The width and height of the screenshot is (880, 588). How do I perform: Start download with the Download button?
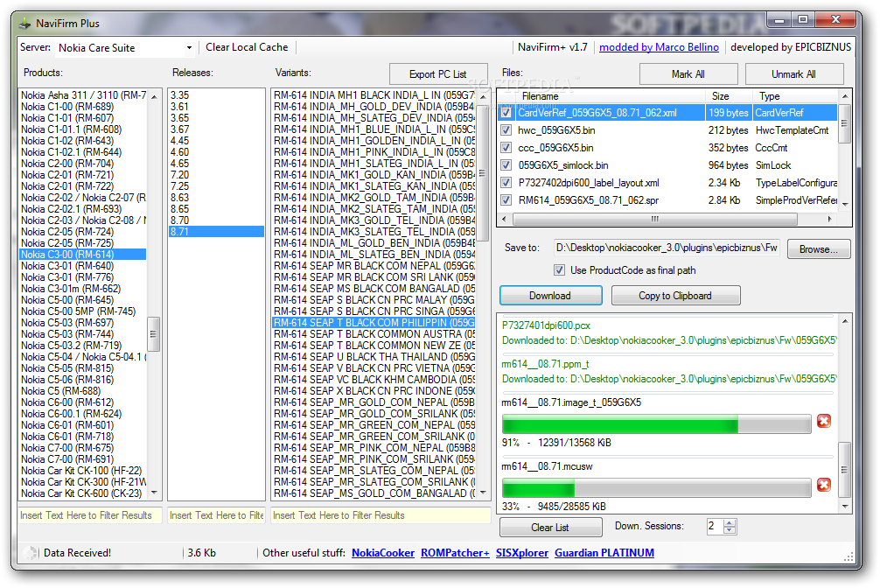coord(550,296)
